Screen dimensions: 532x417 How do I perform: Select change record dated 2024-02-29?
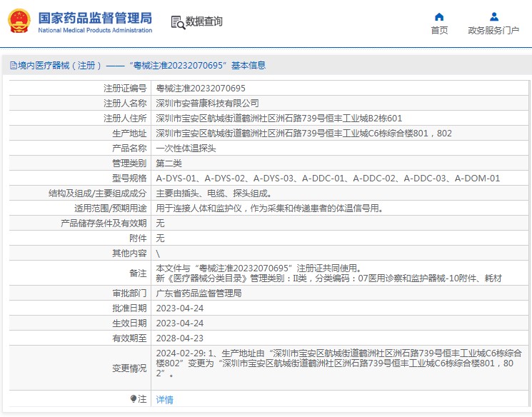tap(338, 363)
